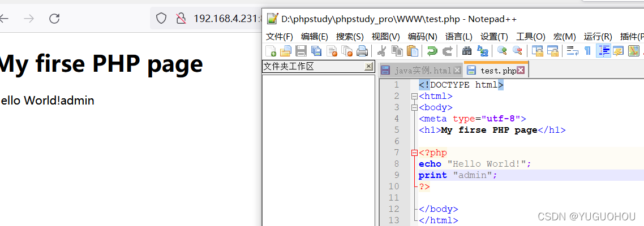644x226 pixels.
Task: Click the Copy icon in the toolbar
Action: click(x=397, y=51)
